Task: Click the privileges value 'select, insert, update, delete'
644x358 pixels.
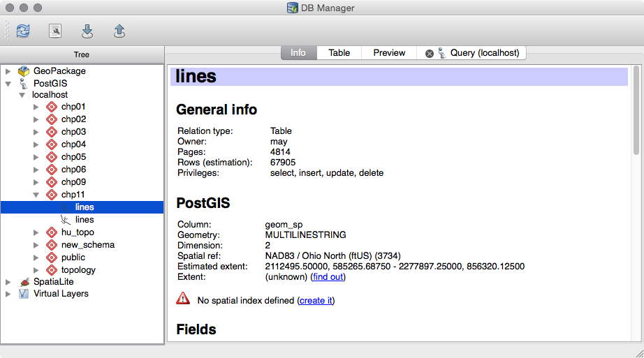Action: [x=326, y=173]
